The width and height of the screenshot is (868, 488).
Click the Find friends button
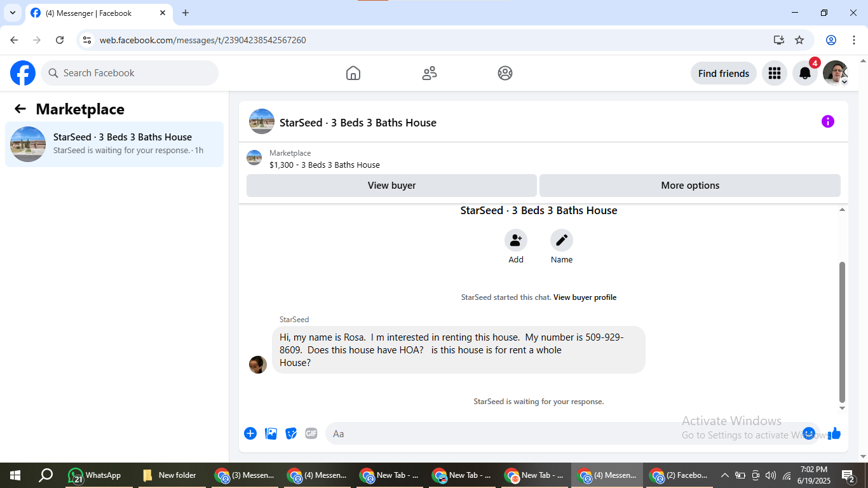[x=724, y=73]
